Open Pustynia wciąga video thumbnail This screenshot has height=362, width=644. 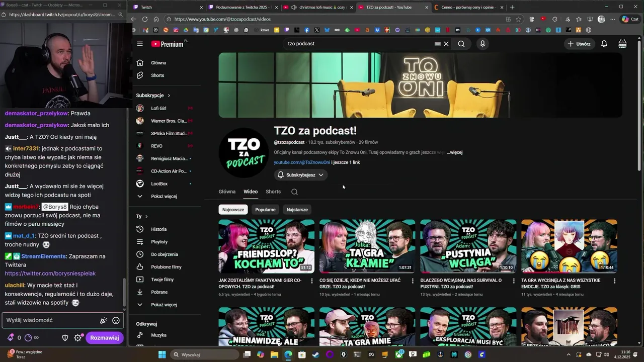click(468, 246)
